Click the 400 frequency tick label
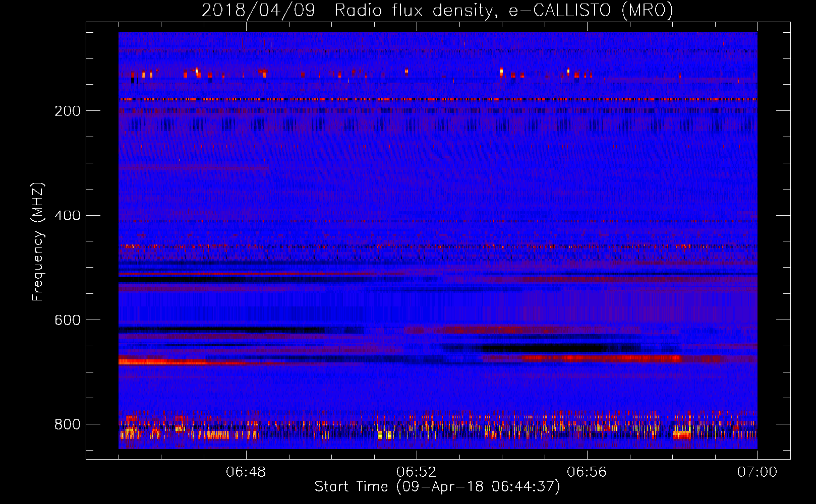Image resolution: width=816 pixels, height=504 pixels. pyautogui.click(x=68, y=216)
